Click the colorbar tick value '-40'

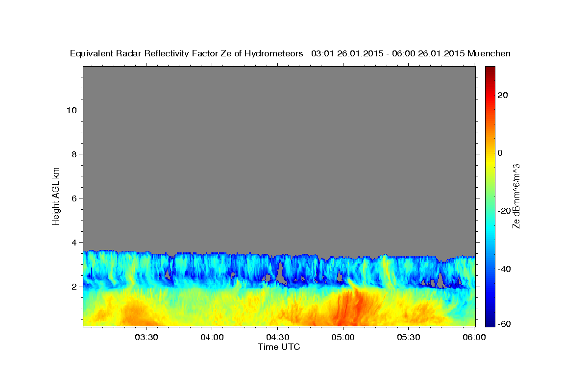coord(504,269)
